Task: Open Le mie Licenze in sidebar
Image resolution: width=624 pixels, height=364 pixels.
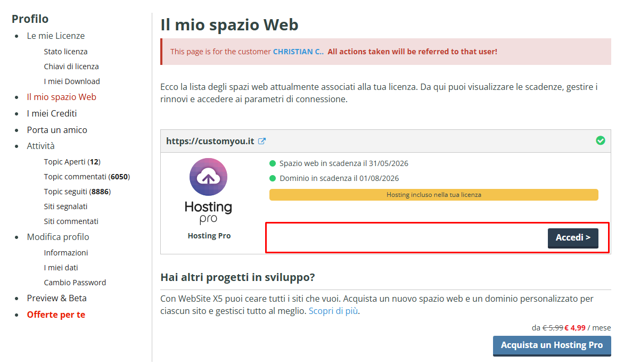Action: point(56,36)
